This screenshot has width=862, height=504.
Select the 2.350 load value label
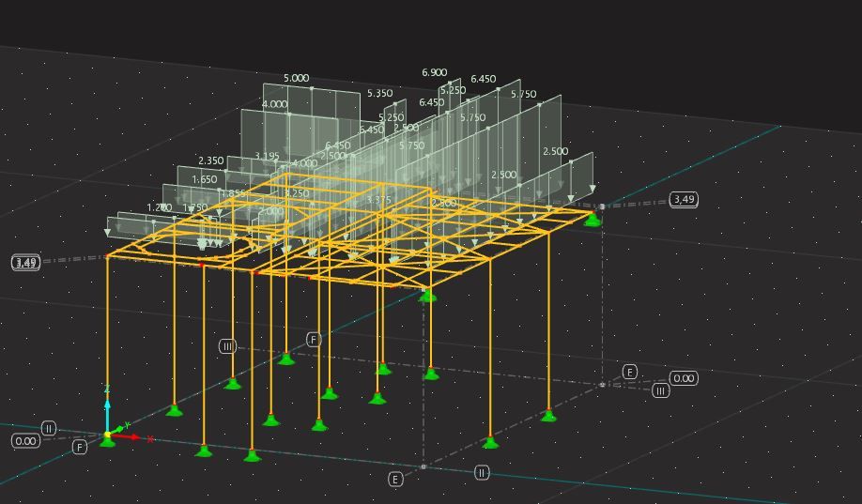pyautogui.click(x=211, y=160)
